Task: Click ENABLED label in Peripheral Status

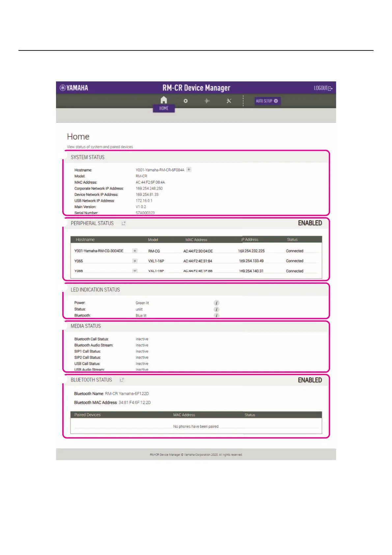Action: point(310,223)
